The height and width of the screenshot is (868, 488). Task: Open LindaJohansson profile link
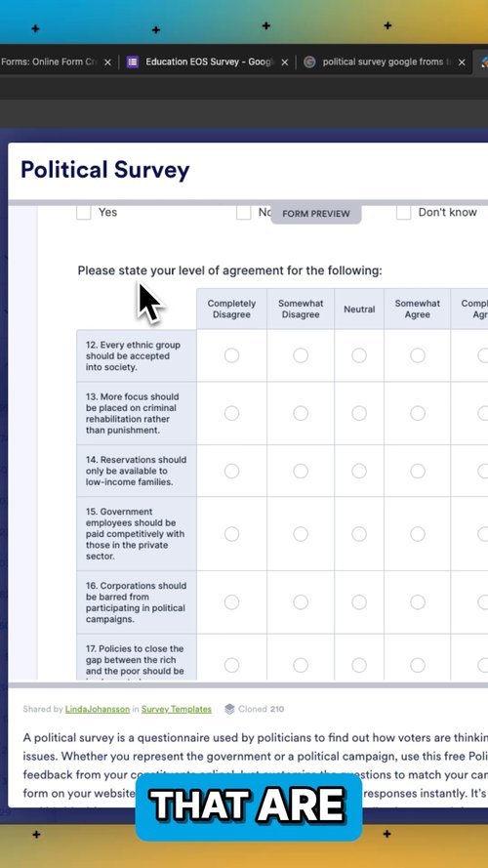[98, 709]
